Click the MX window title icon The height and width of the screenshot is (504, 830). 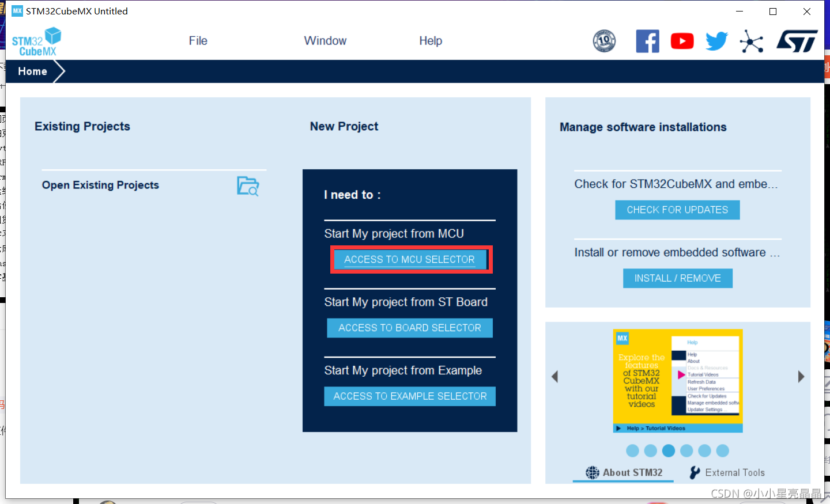point(17,11)
